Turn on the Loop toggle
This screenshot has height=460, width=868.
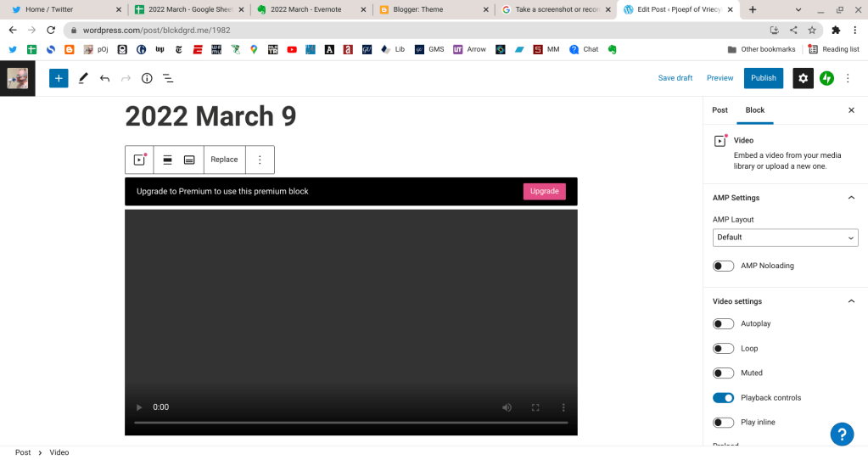click(723, 348)
